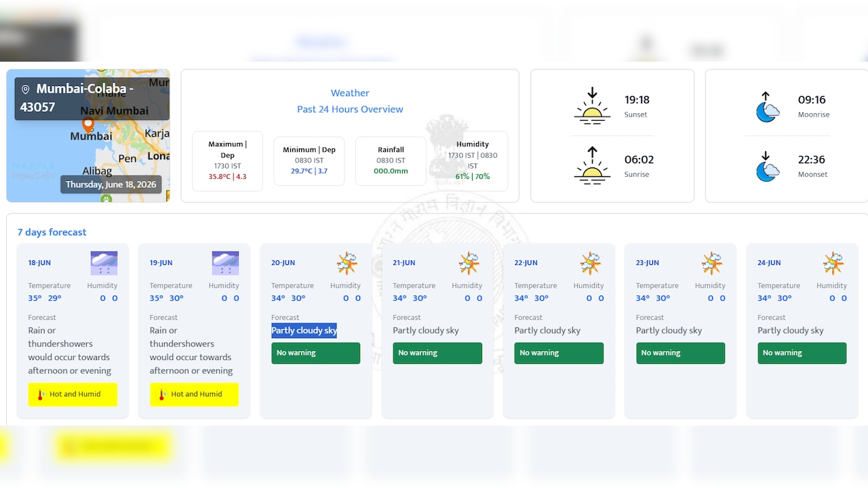This screenshot has width=868, height=488.
Task: Select the Maximum | Dep temperature card
Action: pyautogui.click(x=228, y=161)
